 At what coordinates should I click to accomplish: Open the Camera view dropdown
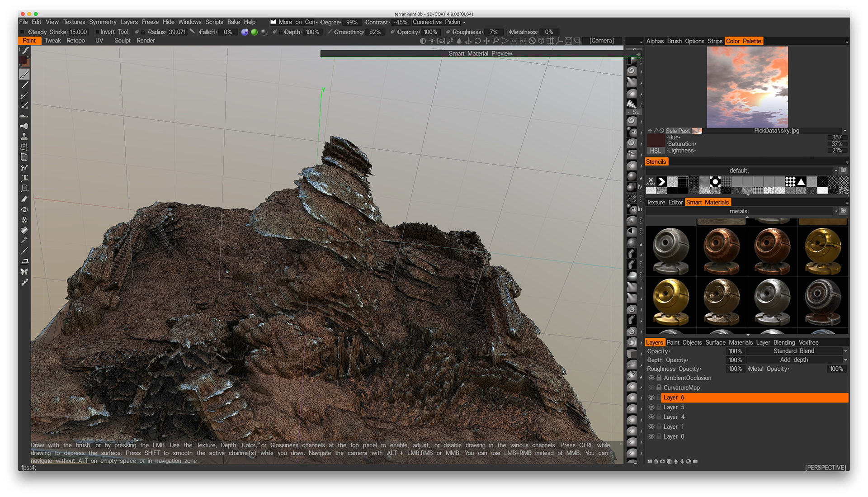[601, 41]
